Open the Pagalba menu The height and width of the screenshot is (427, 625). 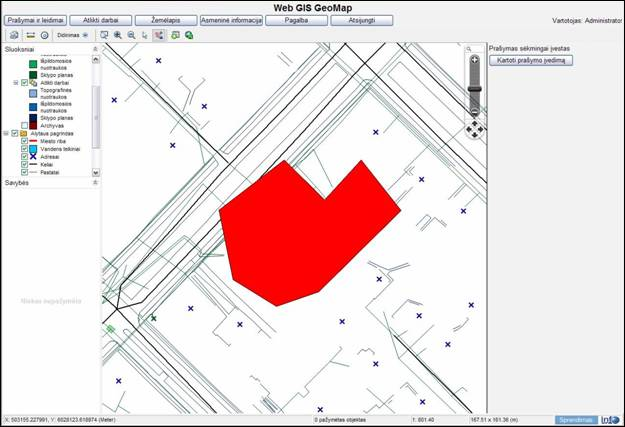coord(297,20)
